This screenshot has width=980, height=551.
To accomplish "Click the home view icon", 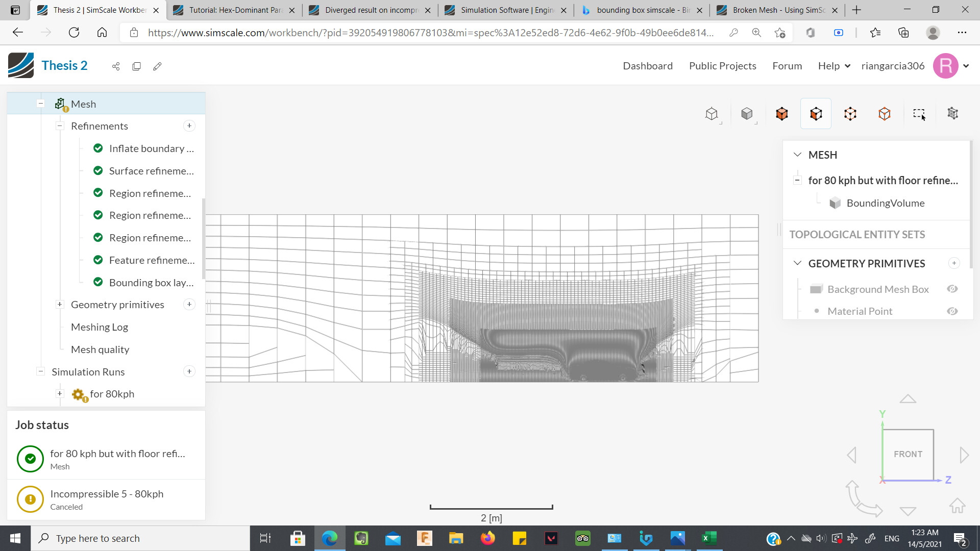I will tap(957, 506).
